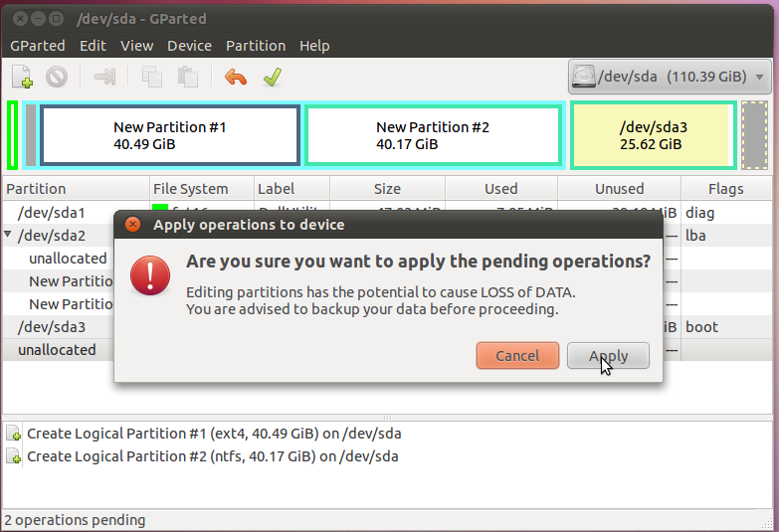Open the Partition menu
Image resolution: width=779 pixels, height=532 pixels.
click(256, 46)
